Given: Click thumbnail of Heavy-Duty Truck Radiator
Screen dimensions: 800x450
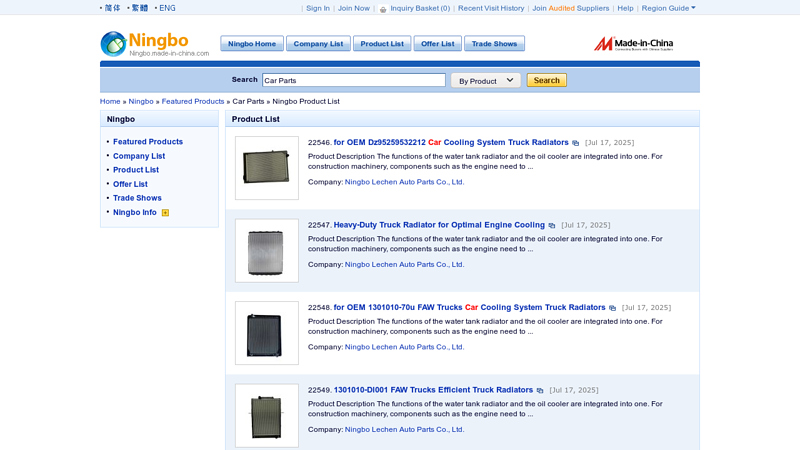Looking at the screenshot, I should coord(267,251).
